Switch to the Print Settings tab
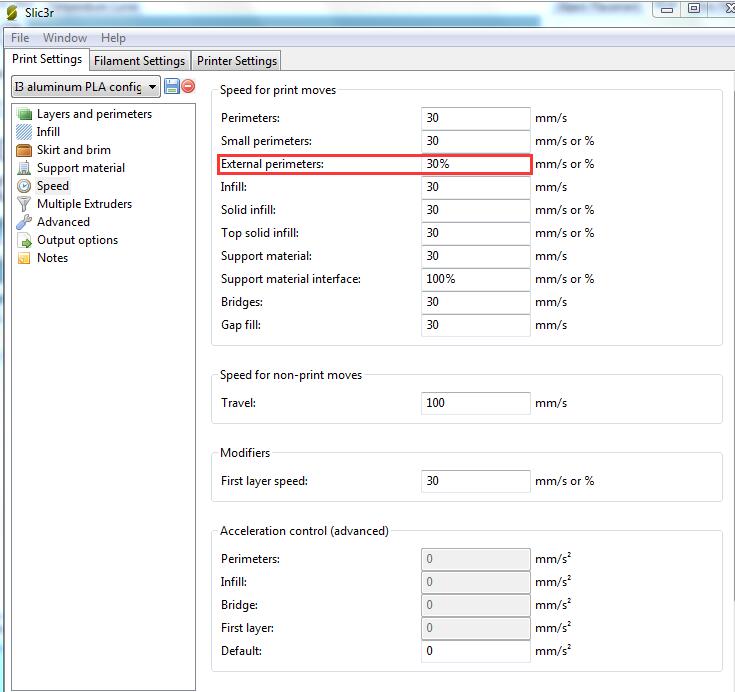The width and height of the screenshot is (735, 692). 47,59
